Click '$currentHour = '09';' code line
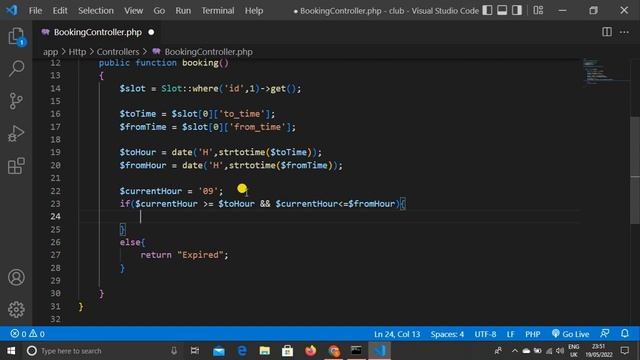 [171, 191]
